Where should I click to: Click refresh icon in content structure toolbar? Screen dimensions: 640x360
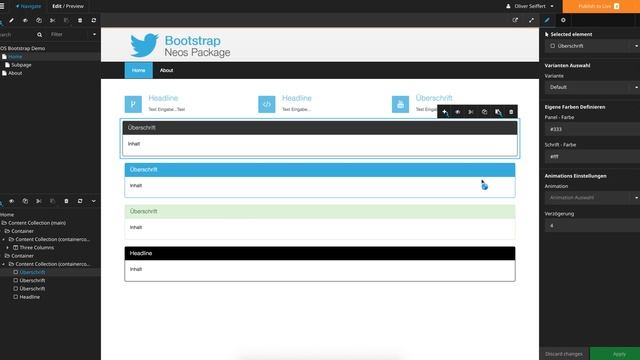click(80, 201)
